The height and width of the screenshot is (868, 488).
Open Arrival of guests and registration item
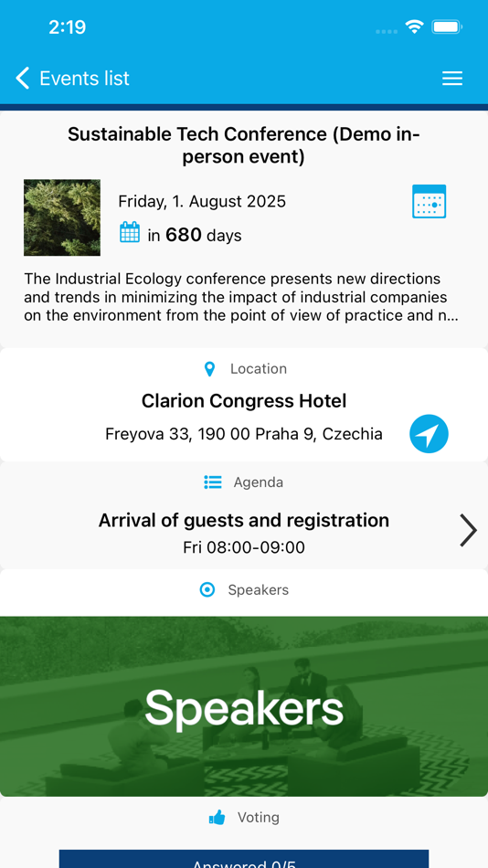click(x=244, y=521)
